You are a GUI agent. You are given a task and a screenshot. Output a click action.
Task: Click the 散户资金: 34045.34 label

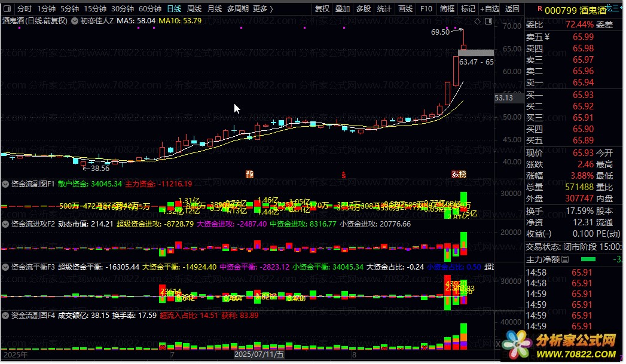tap(90, 184)
